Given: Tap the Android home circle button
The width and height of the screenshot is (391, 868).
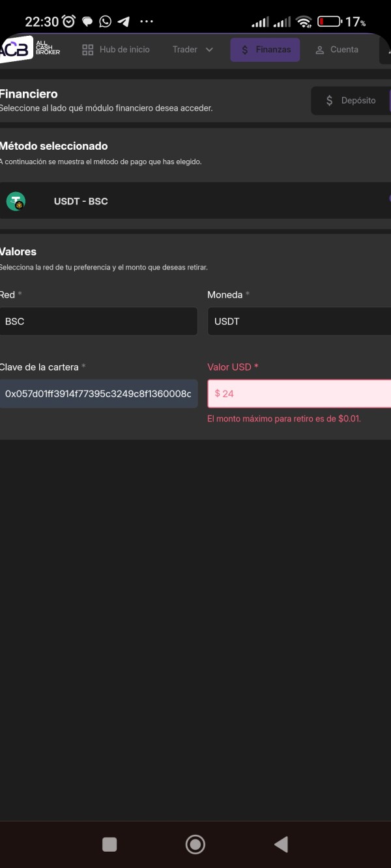Looking at the screenshot, I should click(195, 845).
